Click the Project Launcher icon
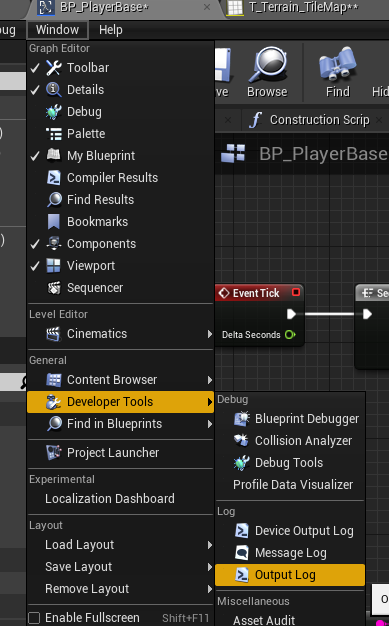 (54, 453)
